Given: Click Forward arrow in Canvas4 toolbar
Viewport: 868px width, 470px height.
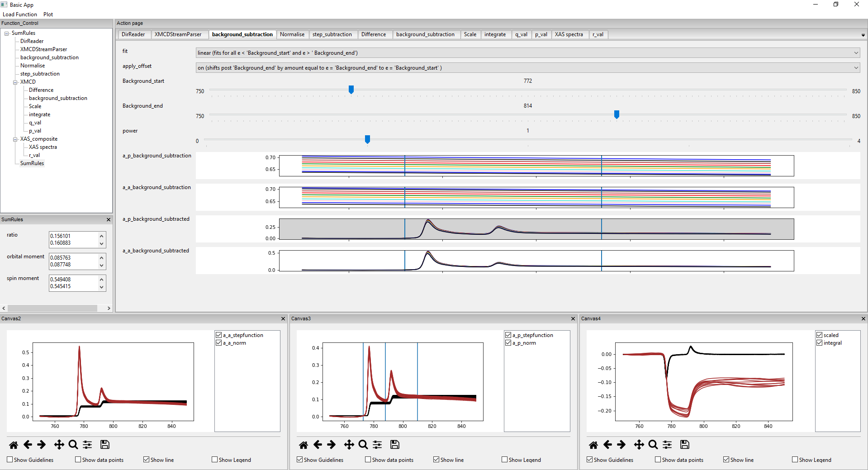Looking at the screenshot, I should pos(621,445).
